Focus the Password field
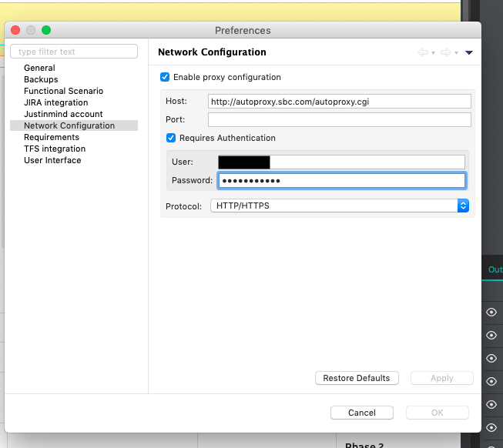The width and height of the screenshot is (503, 448). [x=341, y=180]
